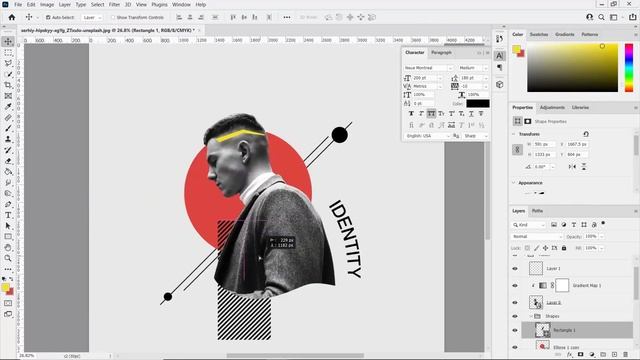This screenshot has height=360, width=640.
Task: Click the Share icon at top right
Action: (632, 17)
